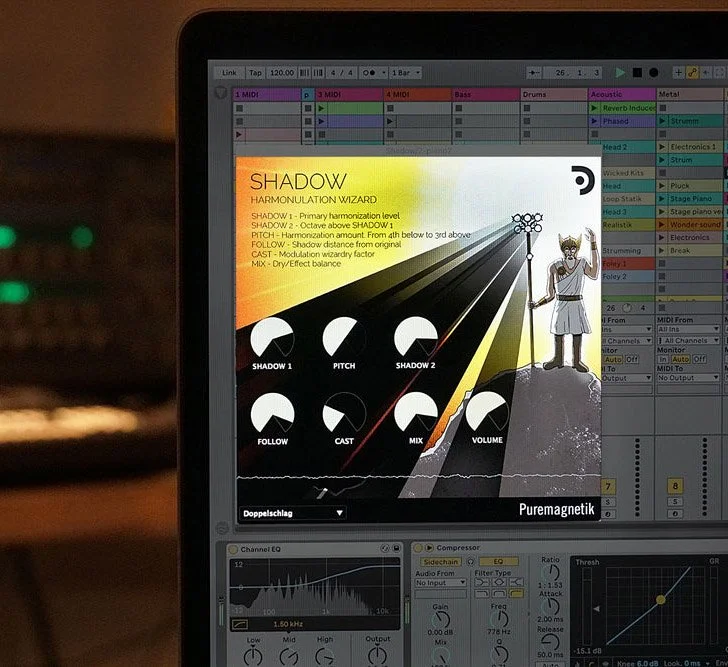Set Metal track Monitor to In
Screen dimensions: 728x667
[x=663, y=359]
